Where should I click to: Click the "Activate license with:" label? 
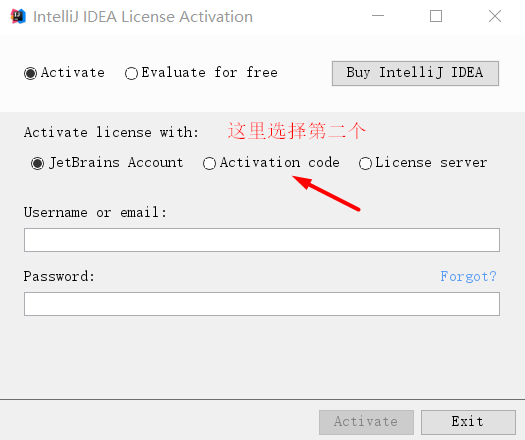[111, 132]
